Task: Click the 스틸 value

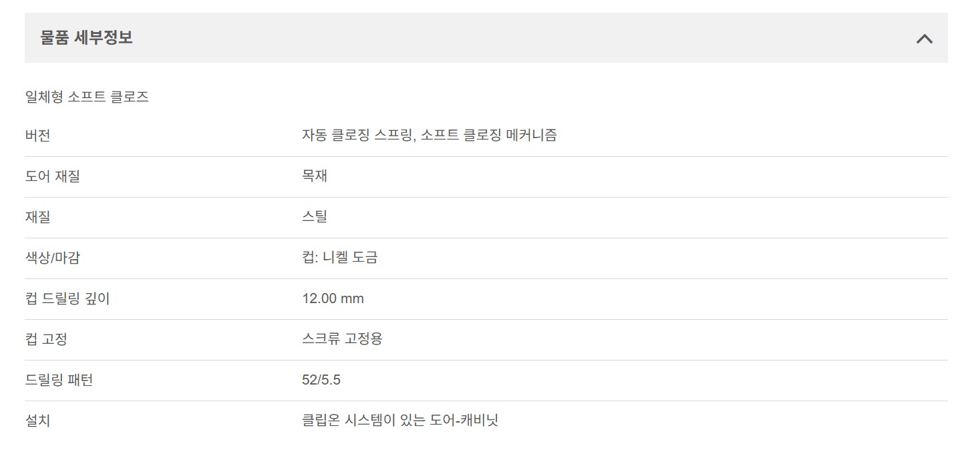Action: point(315,217)
